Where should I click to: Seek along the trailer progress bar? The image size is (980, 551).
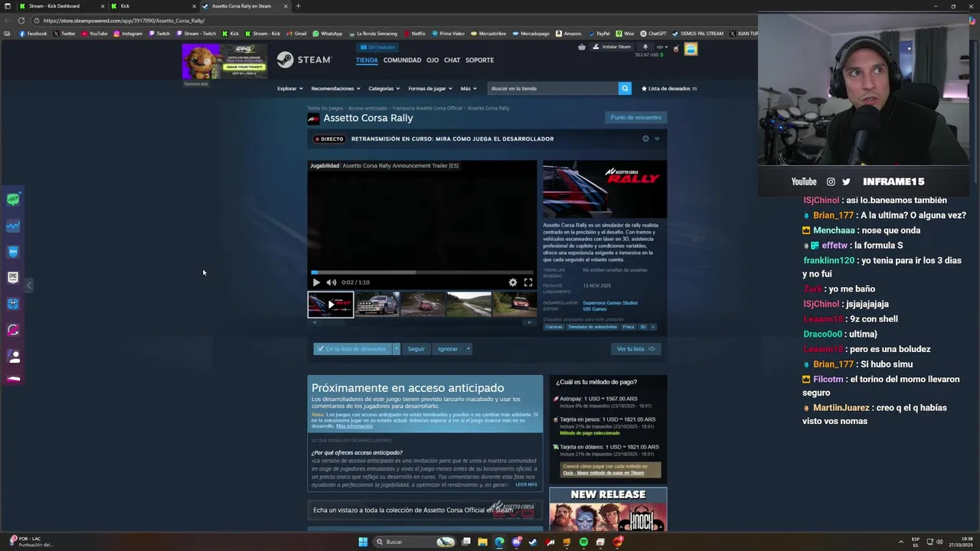tap(422, 272)
